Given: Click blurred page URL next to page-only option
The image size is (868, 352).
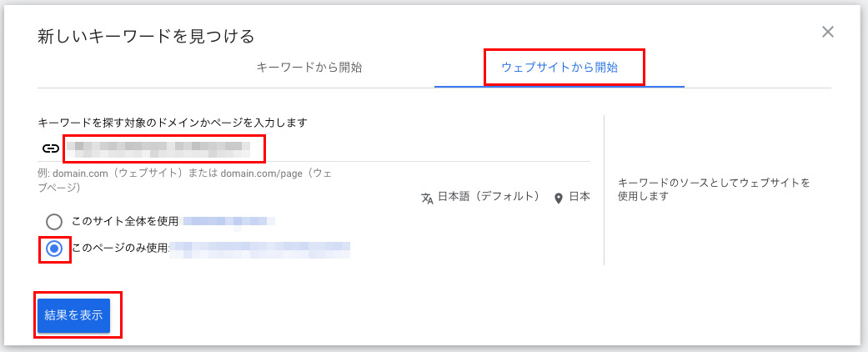Looking at the screenshot, I should pos(259,249).
